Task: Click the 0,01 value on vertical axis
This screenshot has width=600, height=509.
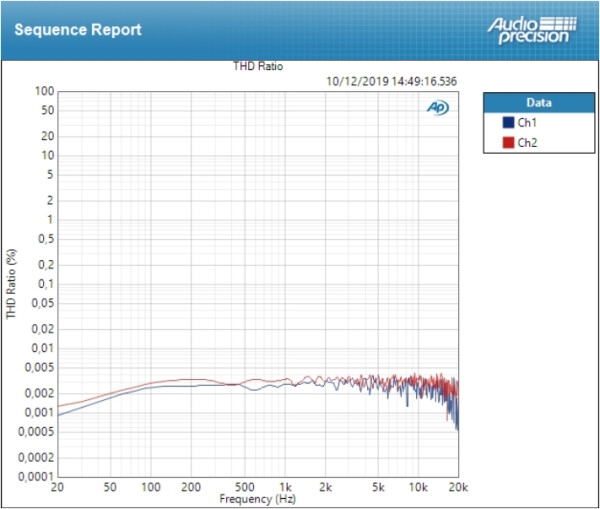Action: coord(41,348)
